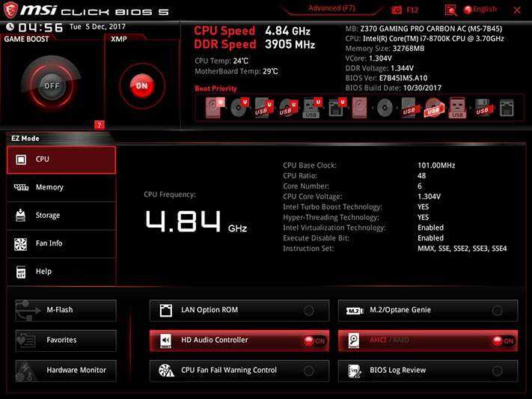Select the UEFI USB CD/DVD boot icon

click(288, 108)
